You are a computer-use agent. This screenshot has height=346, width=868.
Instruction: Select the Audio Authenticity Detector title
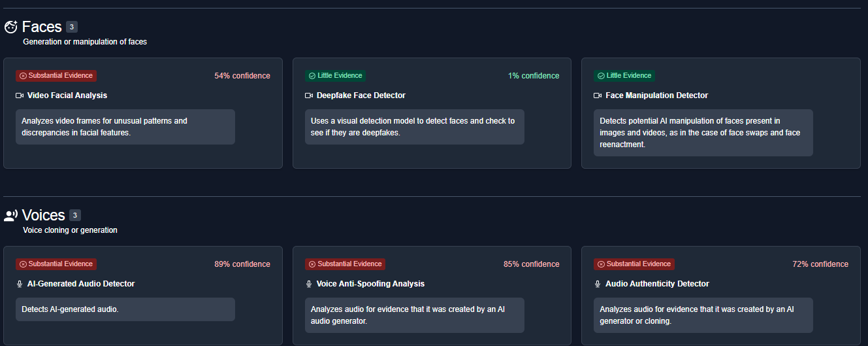coord(658,284)
